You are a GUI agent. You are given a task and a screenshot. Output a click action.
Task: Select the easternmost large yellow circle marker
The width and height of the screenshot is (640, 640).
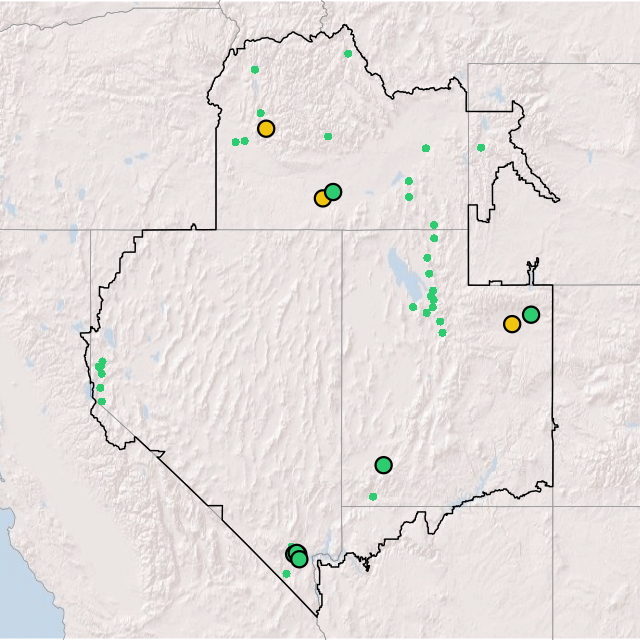click(512, 323)
